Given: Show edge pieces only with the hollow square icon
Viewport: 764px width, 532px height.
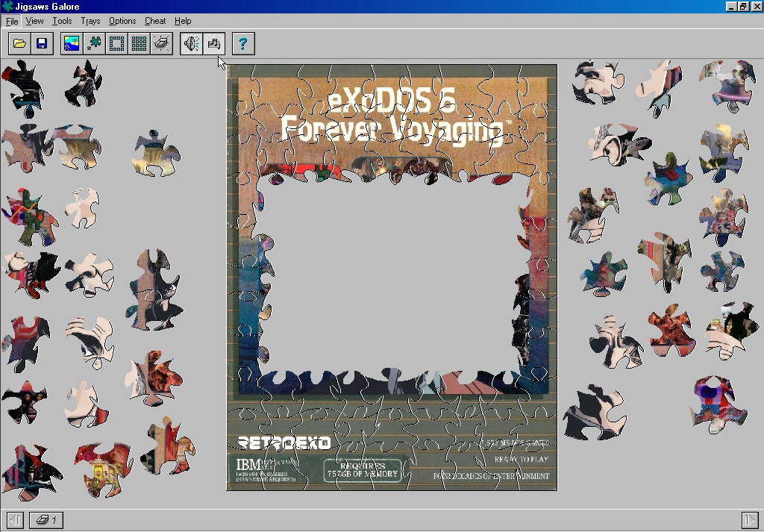Looking at the screenshot, I should click(116, 44).
